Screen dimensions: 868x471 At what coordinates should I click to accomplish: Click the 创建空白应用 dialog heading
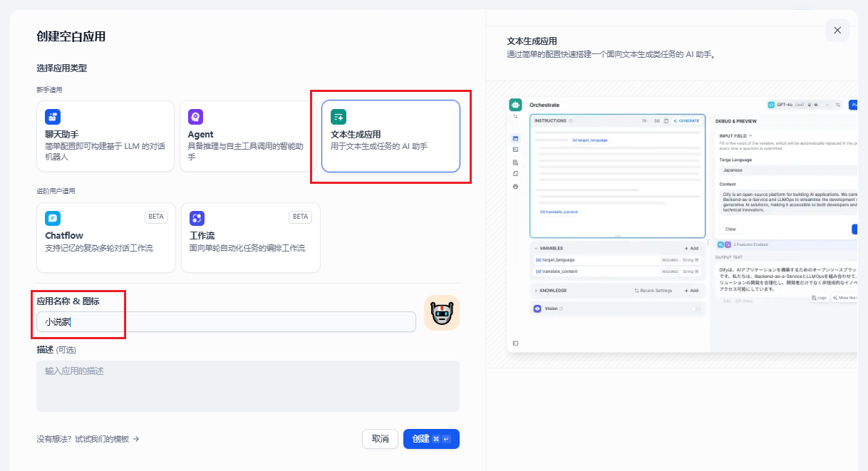pyautogui.click(x=71, y=36)
